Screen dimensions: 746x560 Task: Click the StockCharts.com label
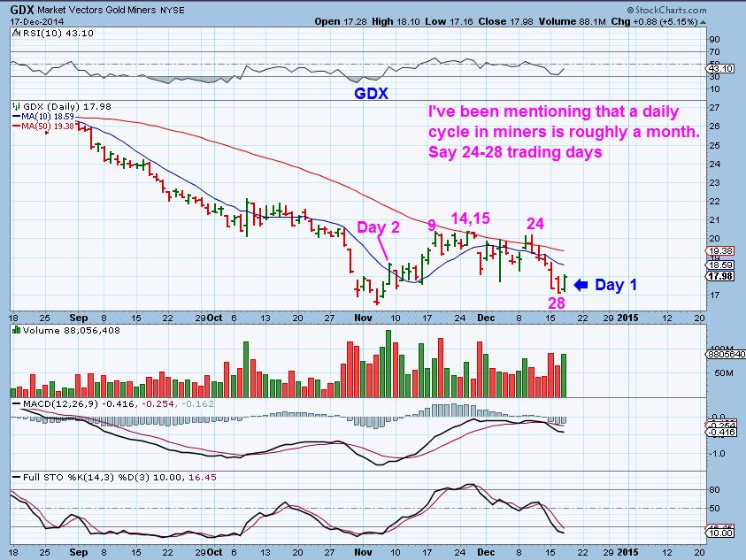[666, 10]
